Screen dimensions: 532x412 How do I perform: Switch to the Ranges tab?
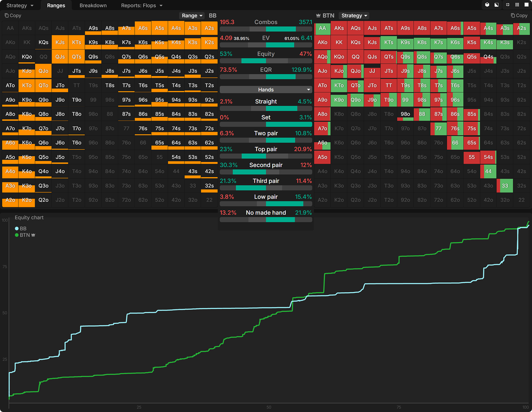coord(56,6)
